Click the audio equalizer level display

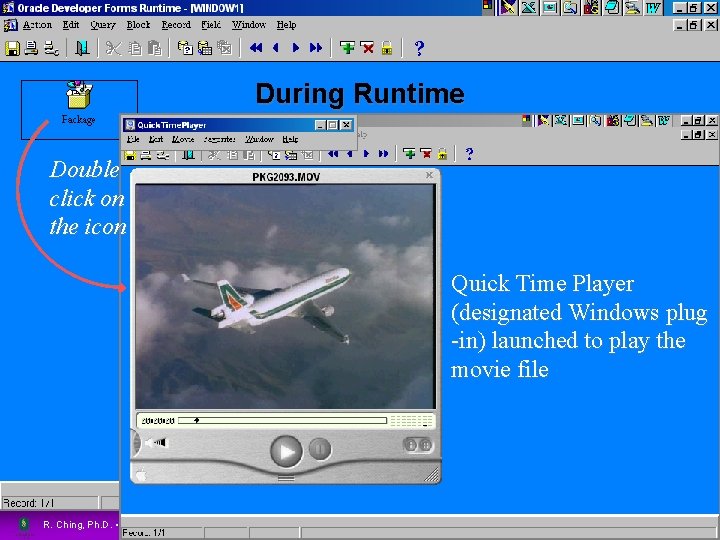coord(411,421)
